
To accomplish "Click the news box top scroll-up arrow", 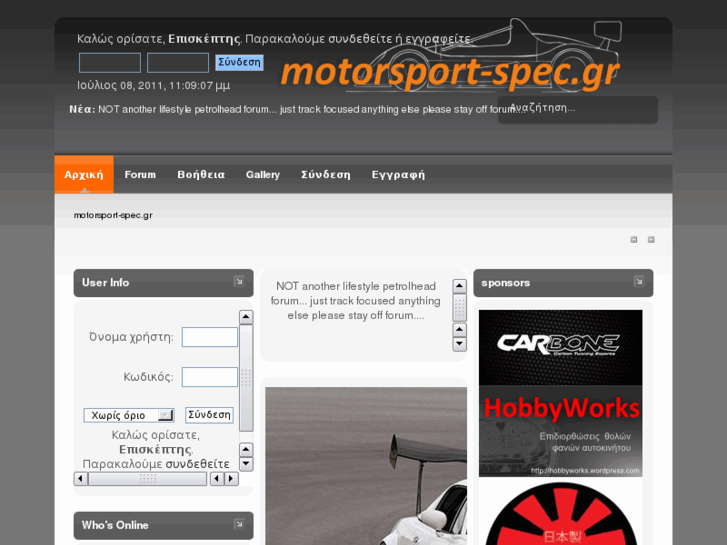I will tap(459, 286).
